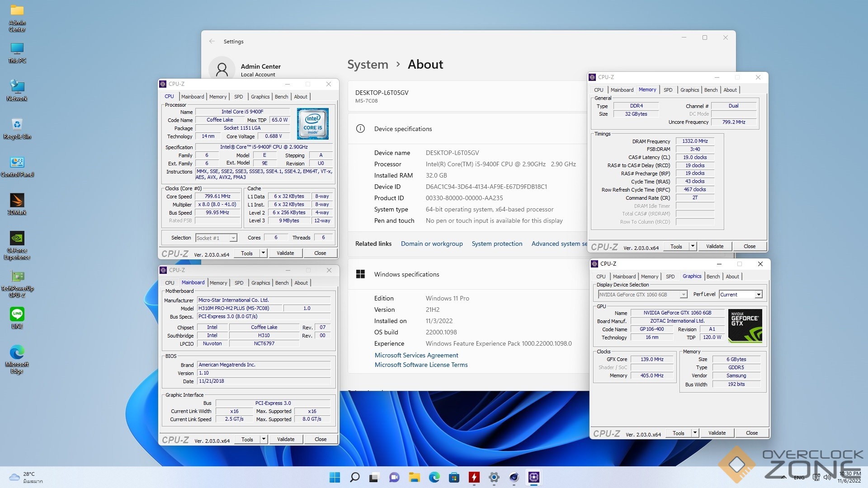This screenshot has height=488, width=868.
Task: Open Recycle Bin on desktop
Action: (17, 125)
